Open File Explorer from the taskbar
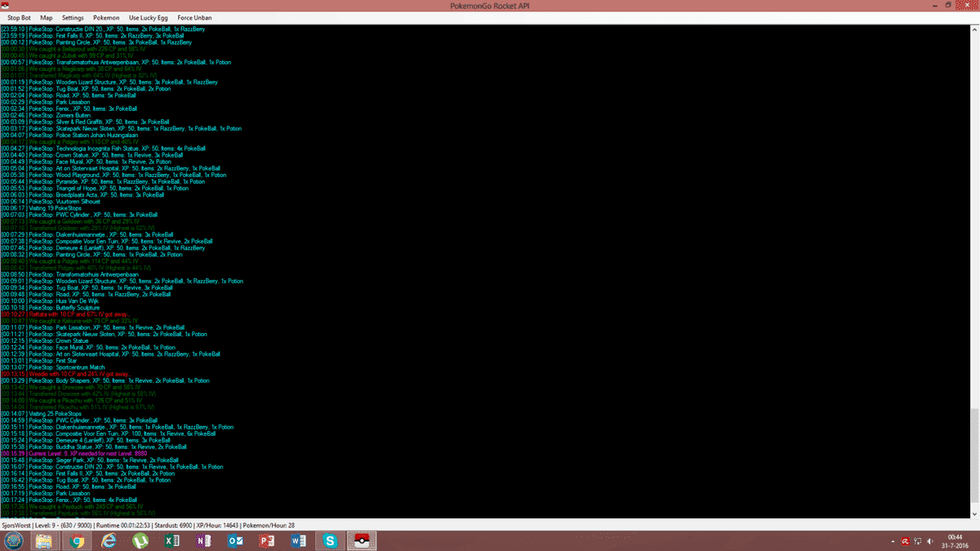The image size is (980, 551). tap(43, 540)
